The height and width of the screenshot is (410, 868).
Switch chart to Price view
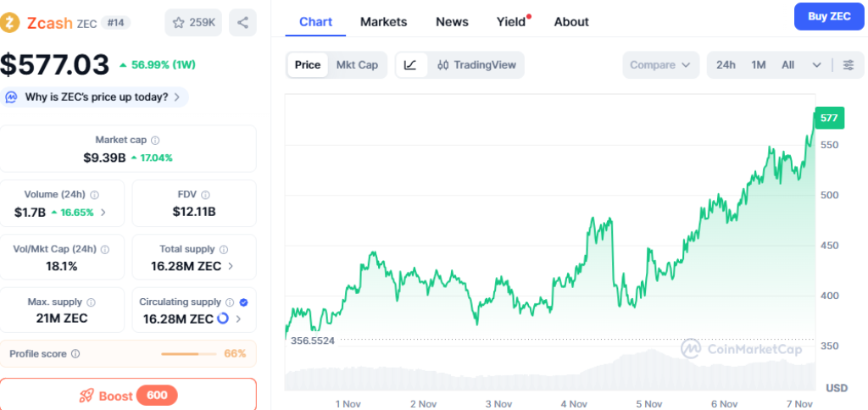tap(308, 65)
